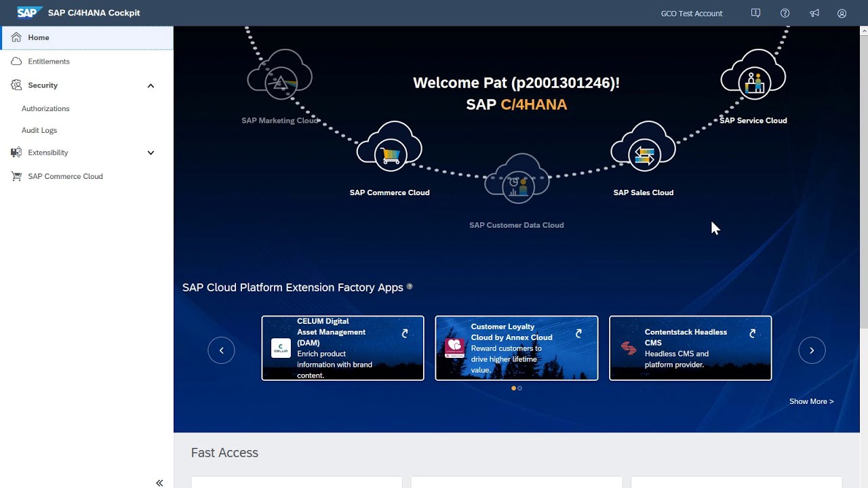
Task: Click the SAP Sales Cloud label
Action: tap(644, 192)
